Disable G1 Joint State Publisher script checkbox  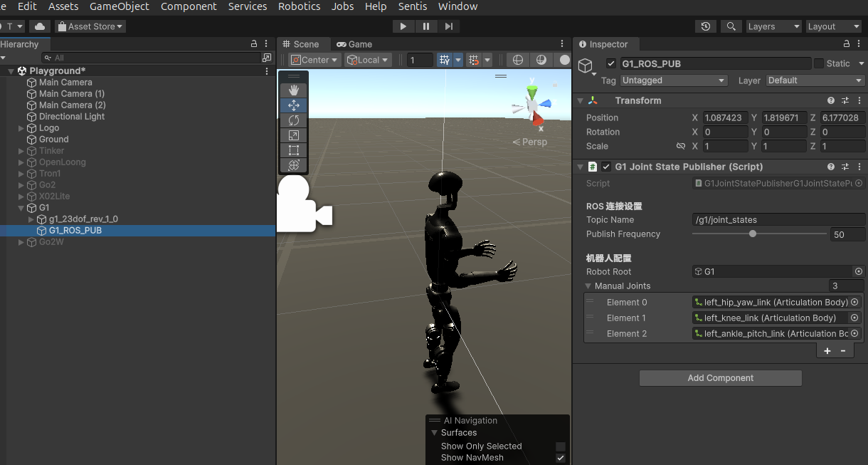click(x=606, y=167)
